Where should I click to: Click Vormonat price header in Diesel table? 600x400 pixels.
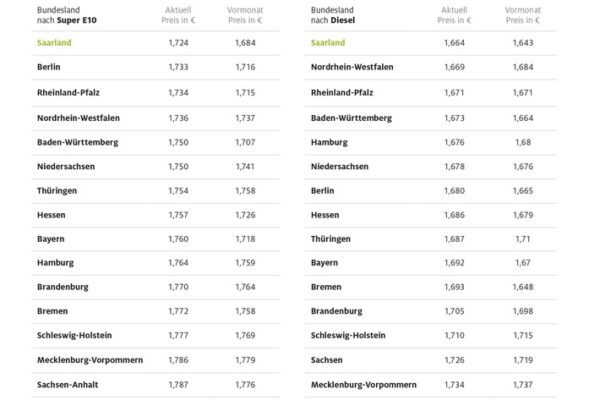click(524, 14)
